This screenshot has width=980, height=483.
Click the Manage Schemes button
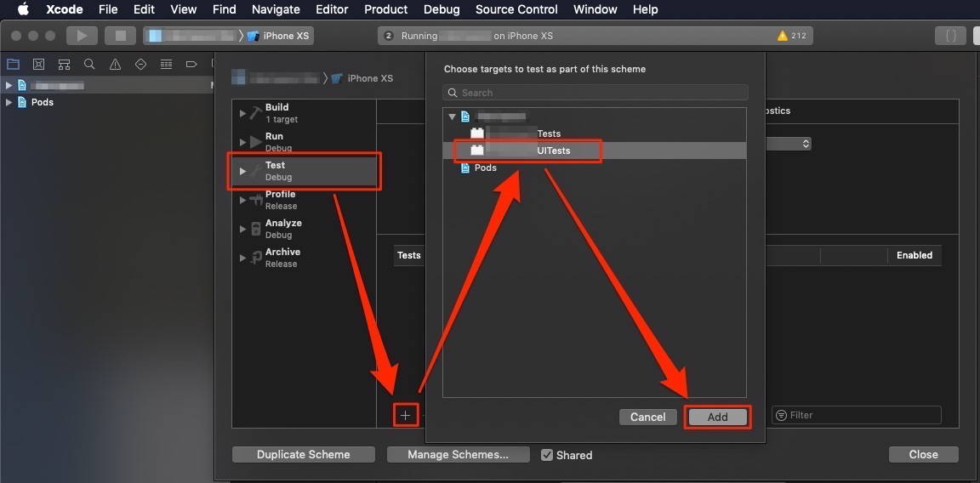459,454
